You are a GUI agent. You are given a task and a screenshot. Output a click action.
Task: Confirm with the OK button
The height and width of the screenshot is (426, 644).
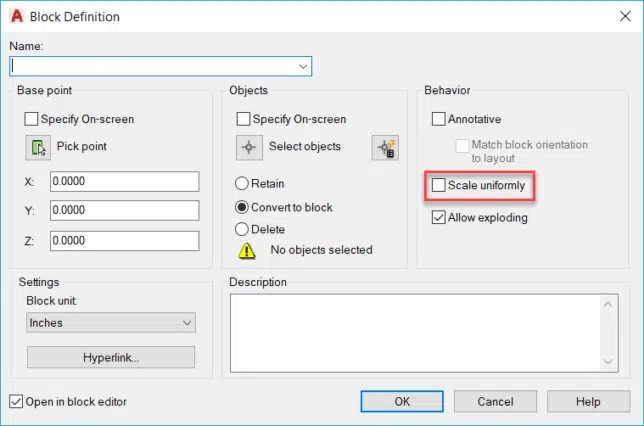[402, 401]
